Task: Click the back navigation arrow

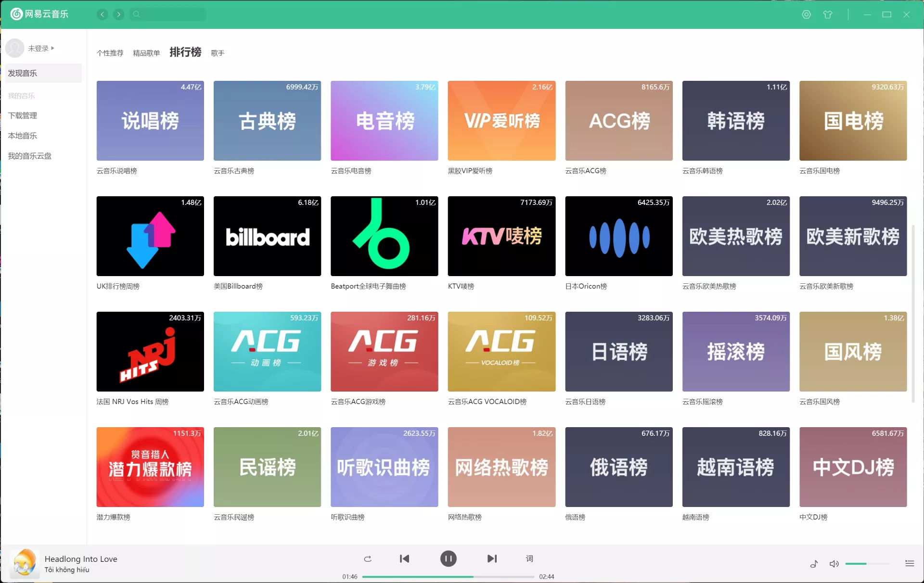Action: click(102, 14)
